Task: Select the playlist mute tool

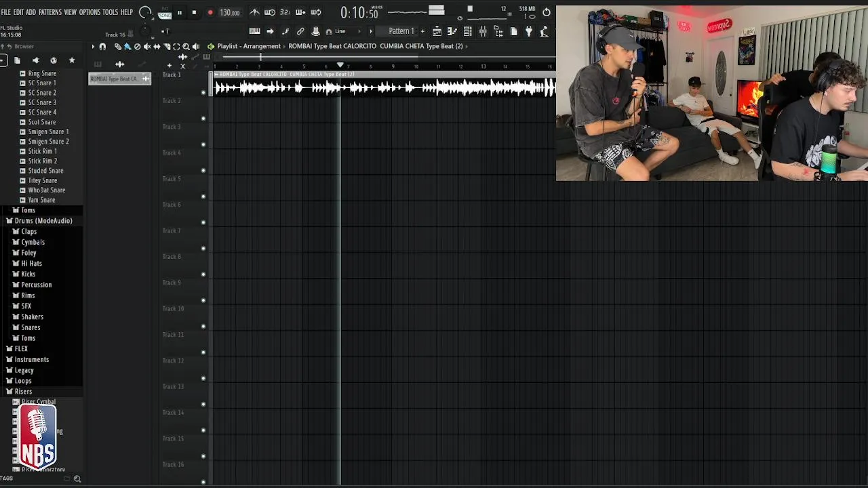Action: [147, 46]
